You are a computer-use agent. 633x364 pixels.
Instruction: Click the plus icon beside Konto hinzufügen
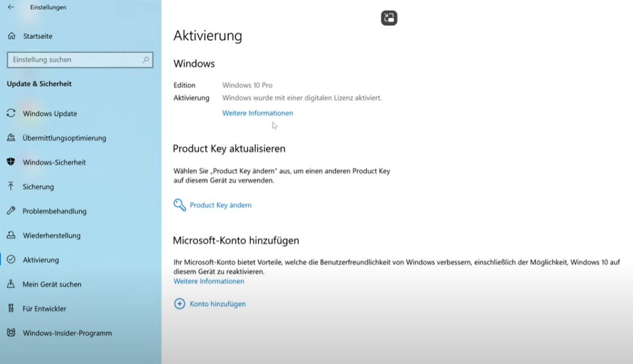click(x=179, y=304)
